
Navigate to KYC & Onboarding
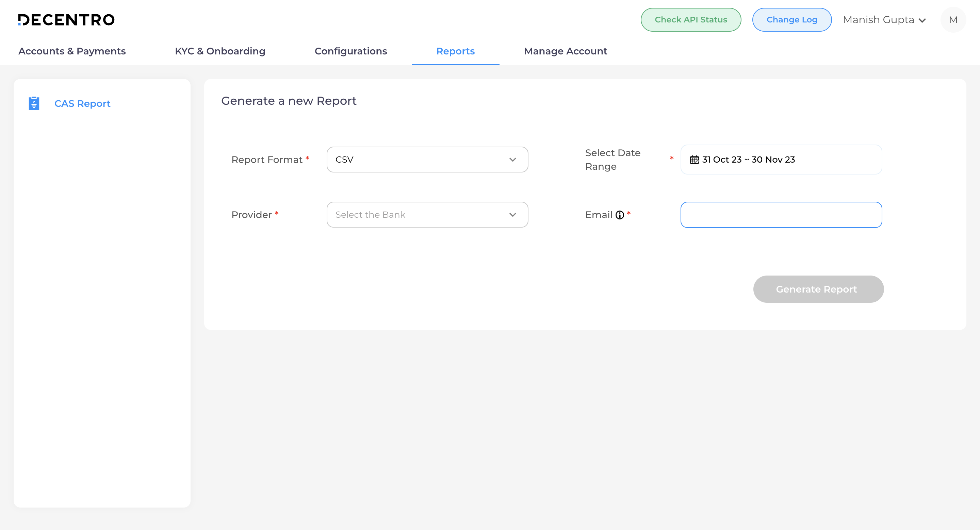click(220, 51)
